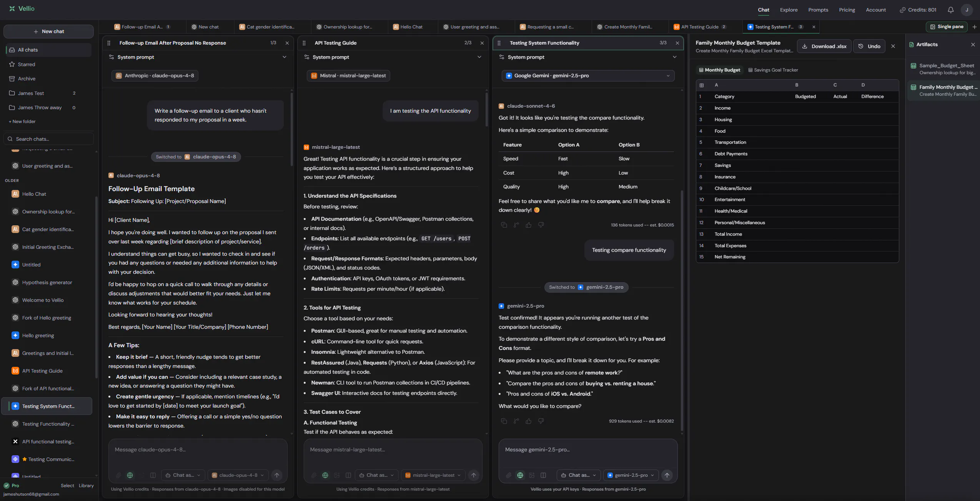Toggle image generation icon in gemini-2.5-pro input
This screenshot has height=501, width=980.
(532, 475)
